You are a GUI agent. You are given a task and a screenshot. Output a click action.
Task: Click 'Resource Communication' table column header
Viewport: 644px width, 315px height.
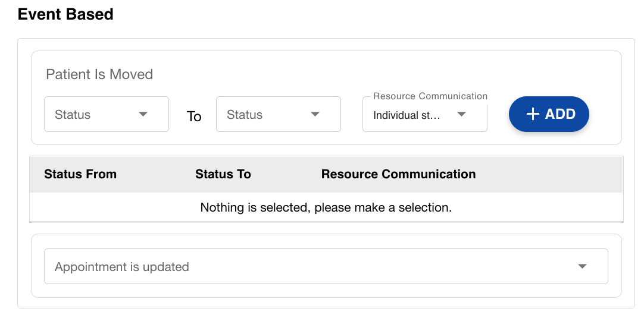tap(398, 174)
